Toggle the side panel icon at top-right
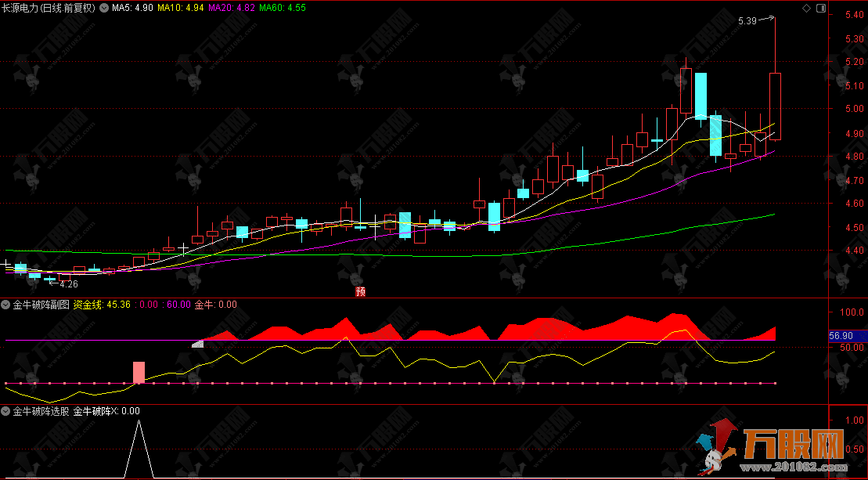The width and height of the screenshot is (868, 480). click(819, 8)
